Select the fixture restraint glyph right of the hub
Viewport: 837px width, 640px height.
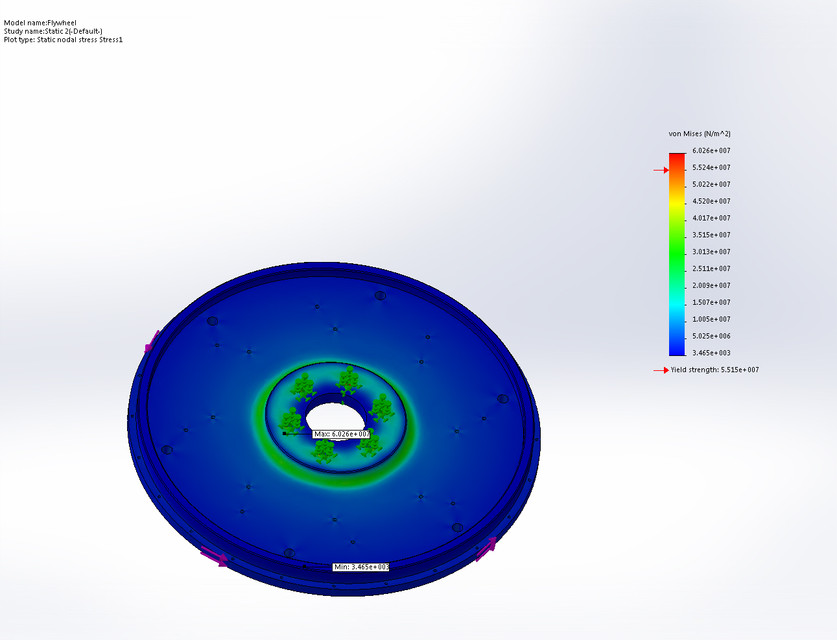380,406
